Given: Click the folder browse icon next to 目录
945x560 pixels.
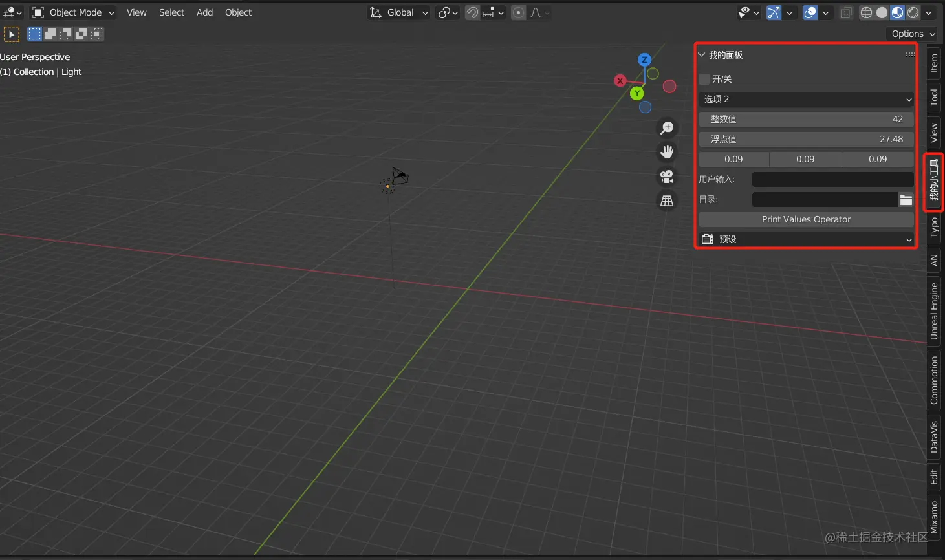Looking at the screenshot, I should 906,200.
